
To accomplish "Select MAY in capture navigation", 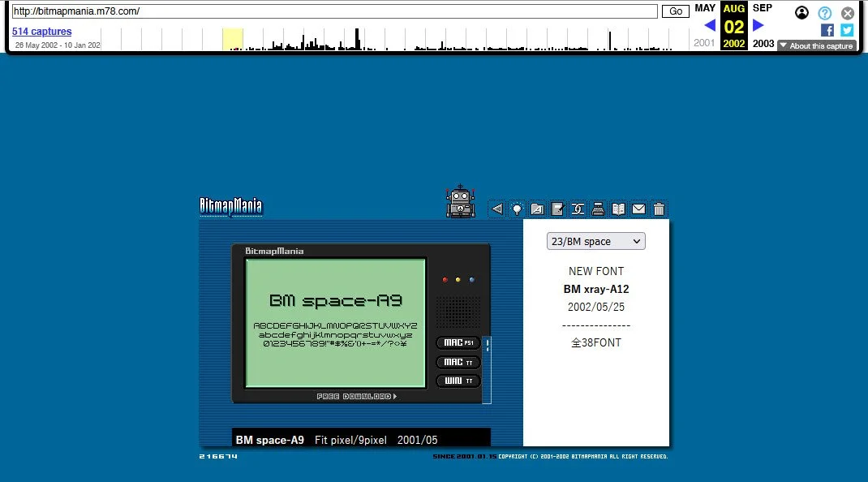I will tap(705, 8).
